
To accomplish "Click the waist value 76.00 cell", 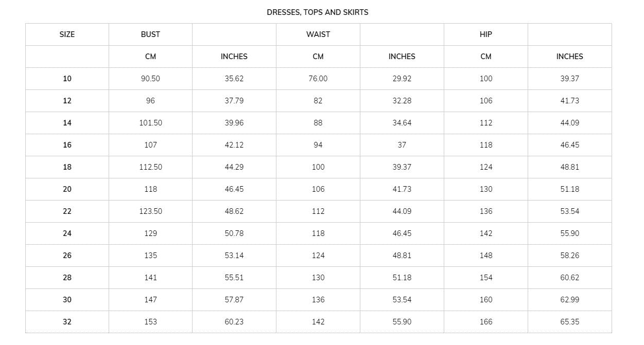I will (318, 79).
